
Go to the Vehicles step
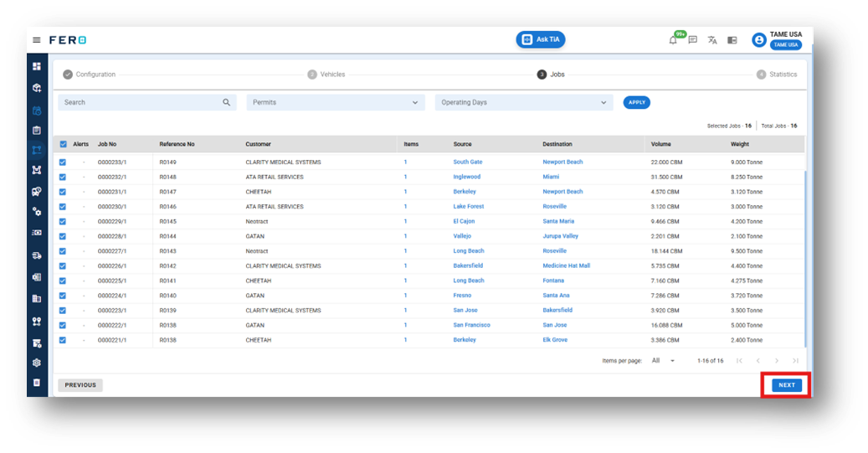click(x=326, y=75)
